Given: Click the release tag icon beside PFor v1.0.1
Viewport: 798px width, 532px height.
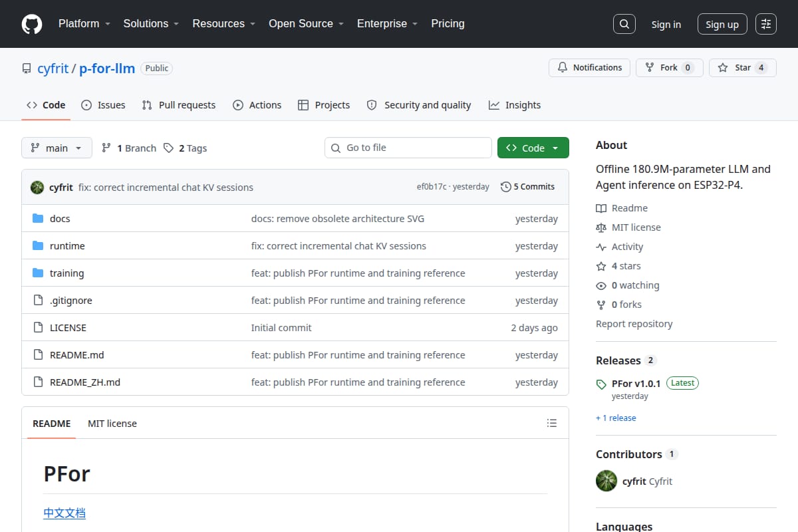Looking at the screenshot, I should coord(601,384).
